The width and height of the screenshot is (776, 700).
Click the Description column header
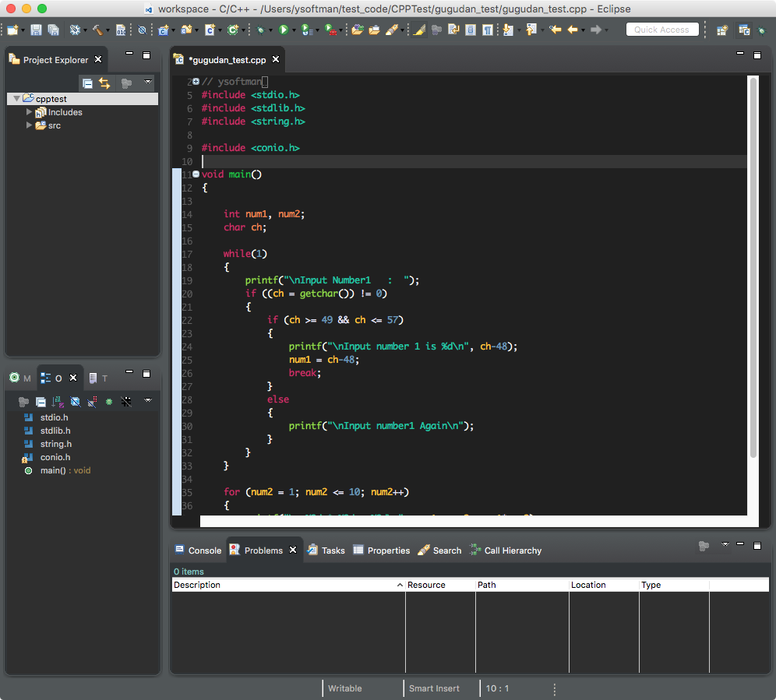(284, 585)
